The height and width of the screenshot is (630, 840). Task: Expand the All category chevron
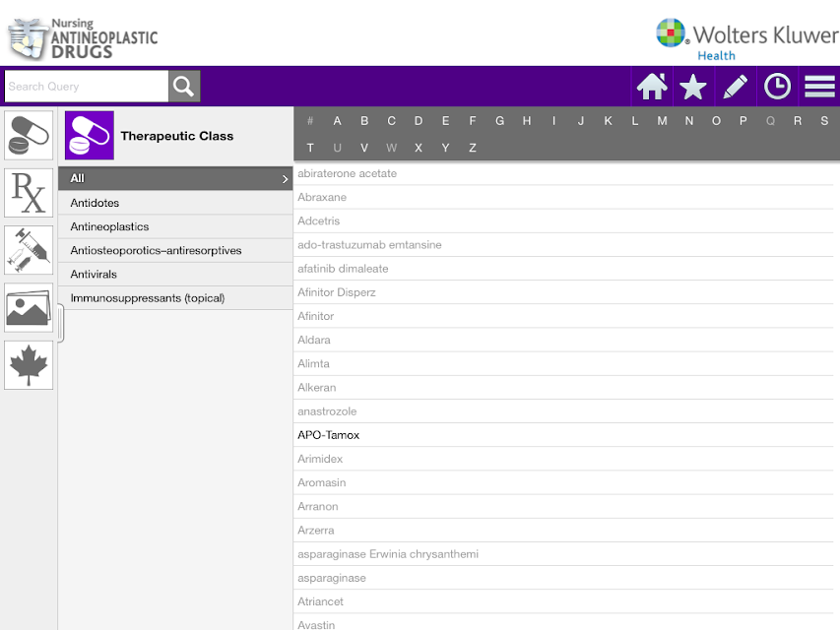285,179
